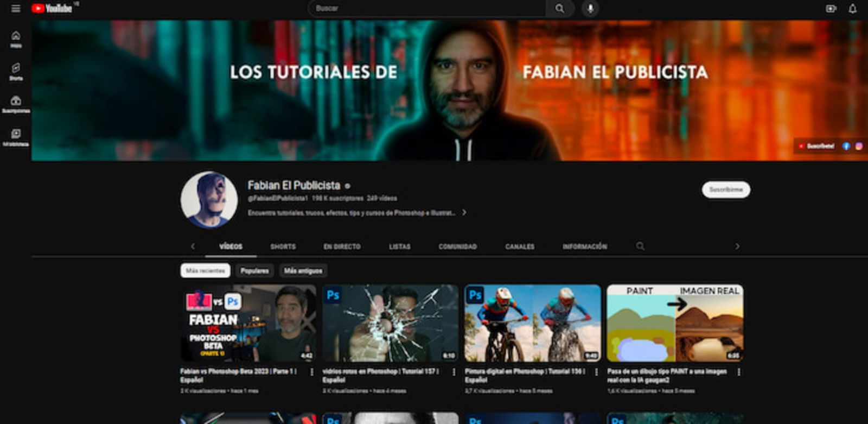This screenshot has width=868, height=424.
Task: Select the Más antiguos filter chip
Action: point(303,270)
